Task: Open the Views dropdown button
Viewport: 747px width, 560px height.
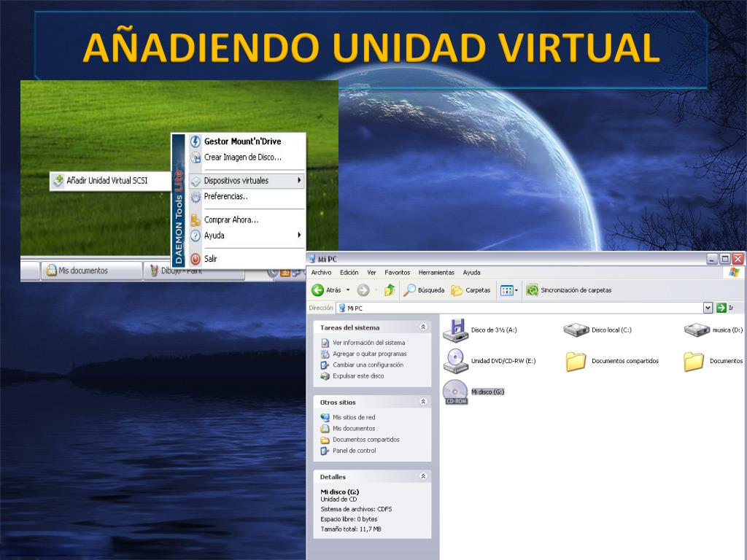Action: 508,290
